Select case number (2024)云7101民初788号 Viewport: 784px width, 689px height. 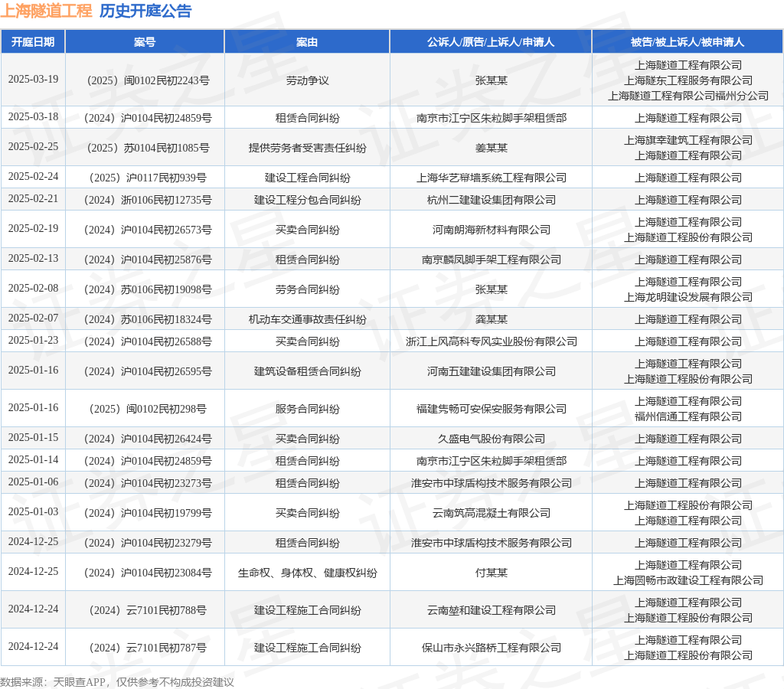148,610
